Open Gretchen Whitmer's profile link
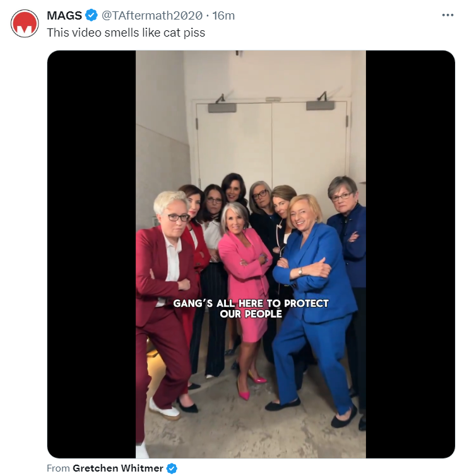 [118, 468]
